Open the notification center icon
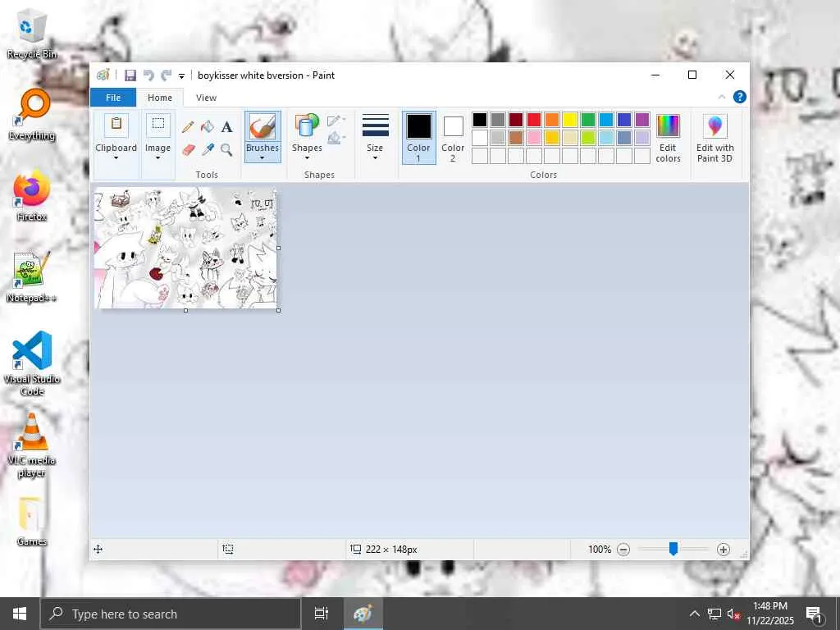The width and height of the screenshot is (840, 630). pos(814,614)
